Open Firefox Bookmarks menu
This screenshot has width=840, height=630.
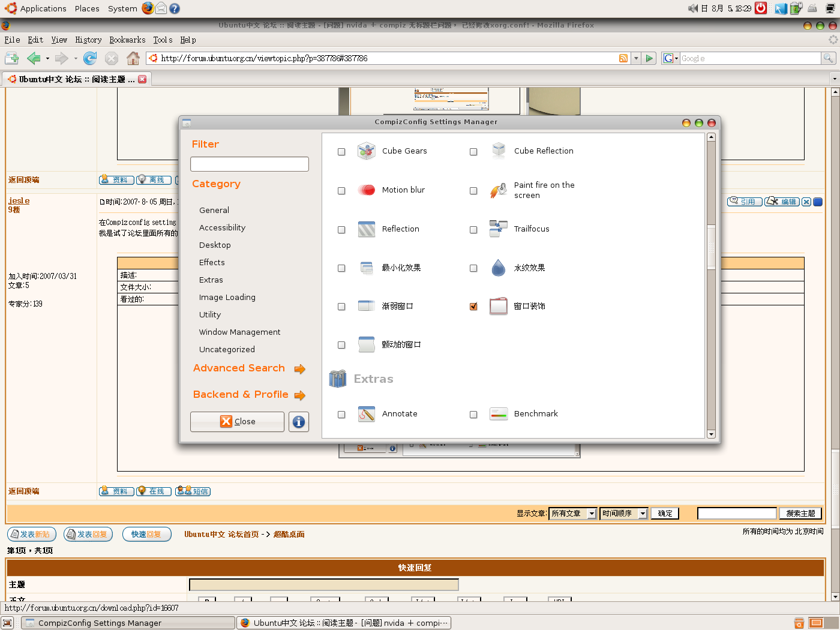[x=127, y=40]
